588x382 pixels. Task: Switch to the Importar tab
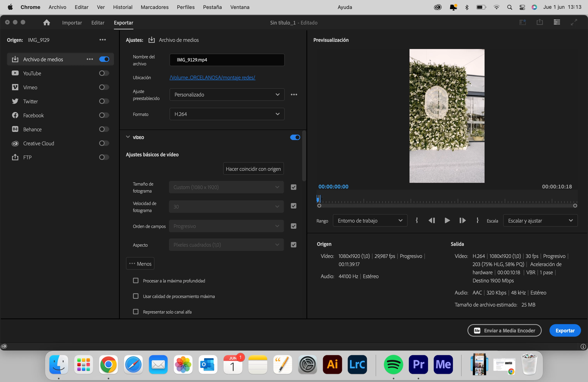pos(72,23)
